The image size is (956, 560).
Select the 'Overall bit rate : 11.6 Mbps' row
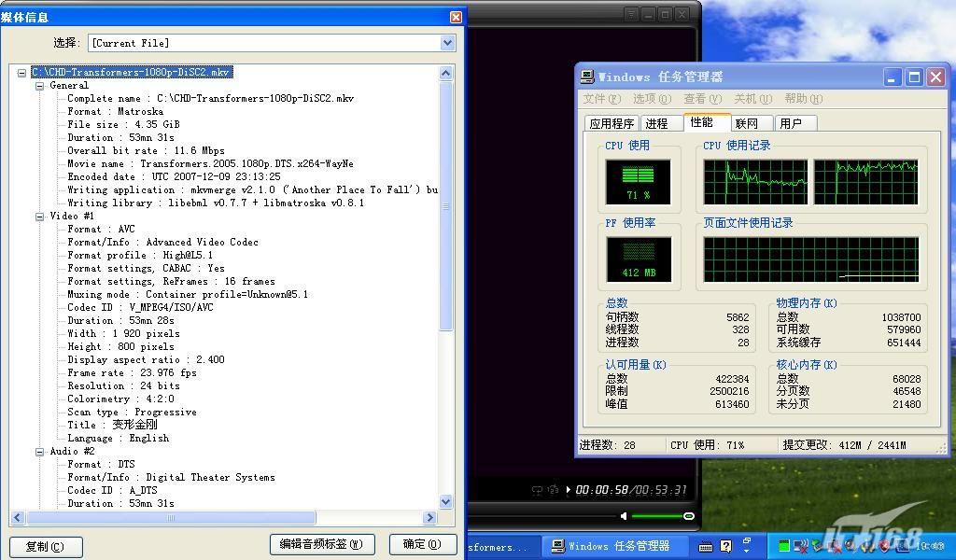click(x=146, y=151)
